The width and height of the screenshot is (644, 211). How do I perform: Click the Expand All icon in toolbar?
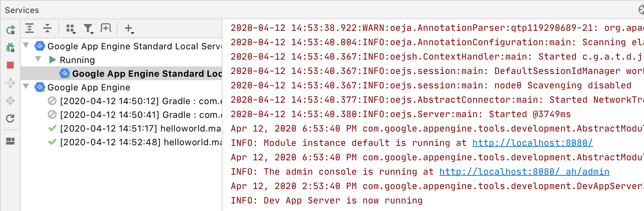30,29
